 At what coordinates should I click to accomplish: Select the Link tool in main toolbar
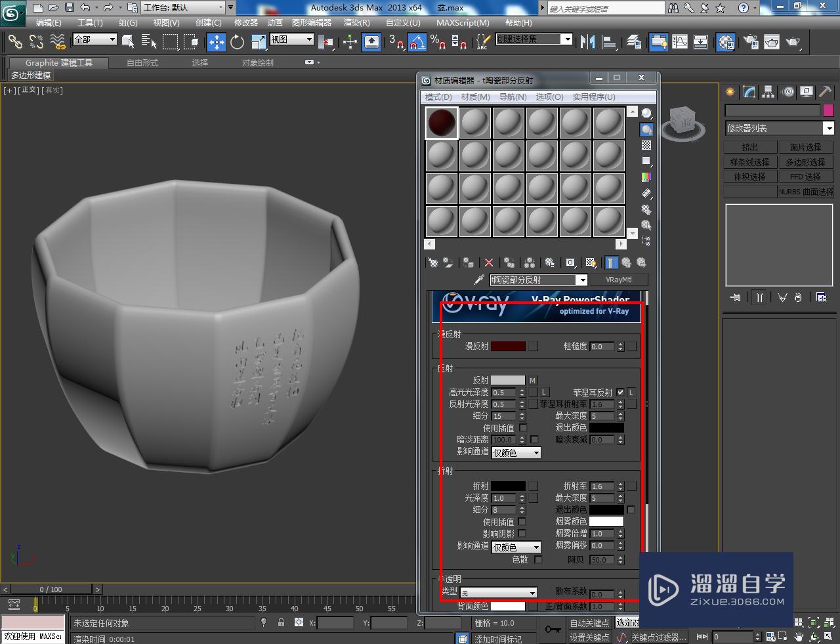pyautogui.click(x=15, y=42)
